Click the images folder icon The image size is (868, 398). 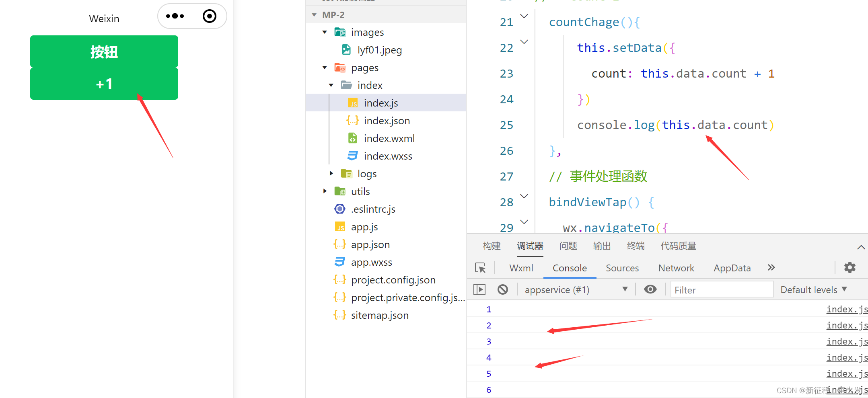(340, 32)
